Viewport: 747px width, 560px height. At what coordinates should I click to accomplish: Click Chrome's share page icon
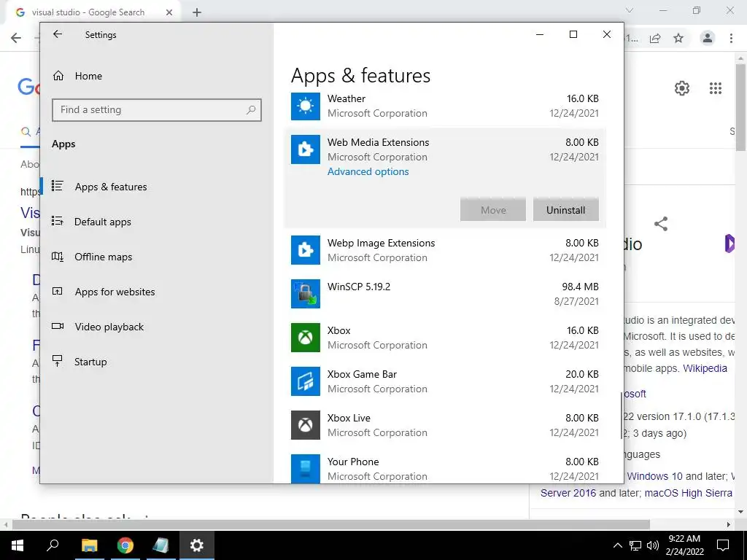point(655,38)
